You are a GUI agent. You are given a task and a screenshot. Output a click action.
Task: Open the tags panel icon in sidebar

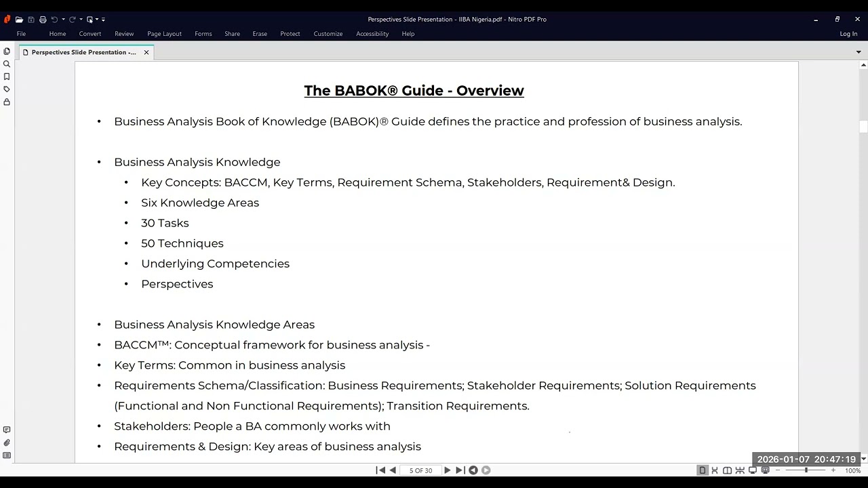[x=7, y=89]
